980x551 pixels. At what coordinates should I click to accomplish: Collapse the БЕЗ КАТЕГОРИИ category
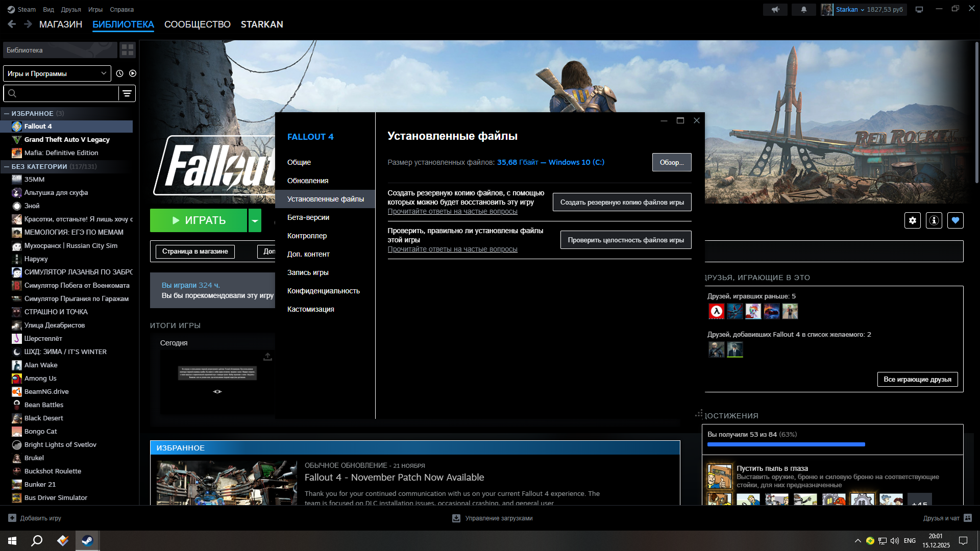pyautogui.click(x=7, y=166)
